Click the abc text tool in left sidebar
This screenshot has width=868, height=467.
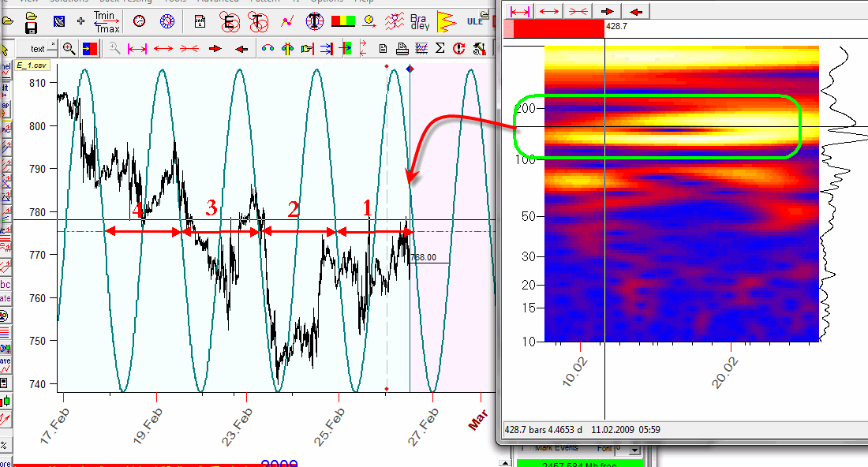(x=5, y=285)
